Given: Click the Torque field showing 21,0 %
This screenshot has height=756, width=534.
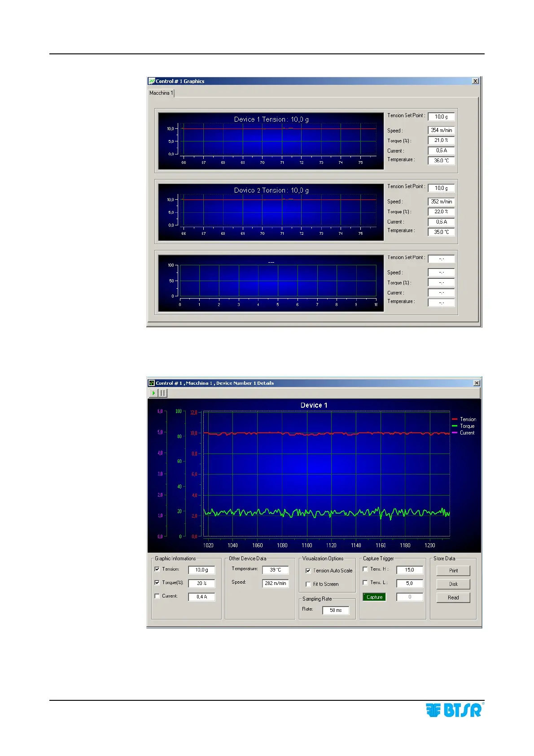Looking at the screenshot, I should click(x=441, y=141).
